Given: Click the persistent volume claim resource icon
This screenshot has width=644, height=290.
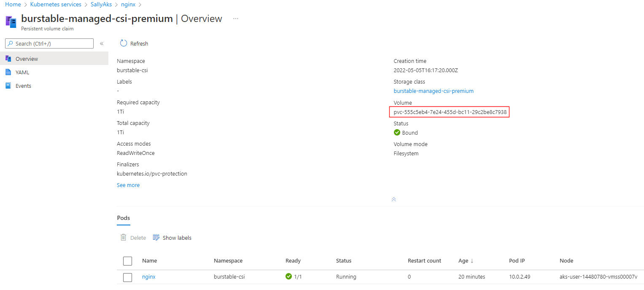Looking at the screenshot, I should click(x=11, y=21).
